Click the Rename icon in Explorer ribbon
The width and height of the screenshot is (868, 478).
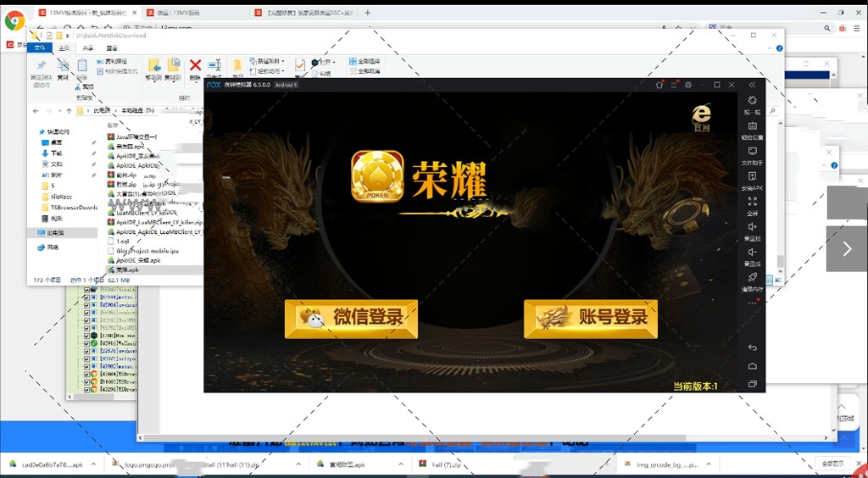[x=214, y=66]
